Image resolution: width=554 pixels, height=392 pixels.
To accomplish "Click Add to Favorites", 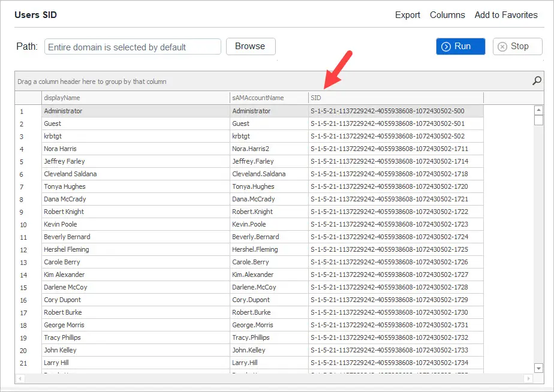I will 506,15.
